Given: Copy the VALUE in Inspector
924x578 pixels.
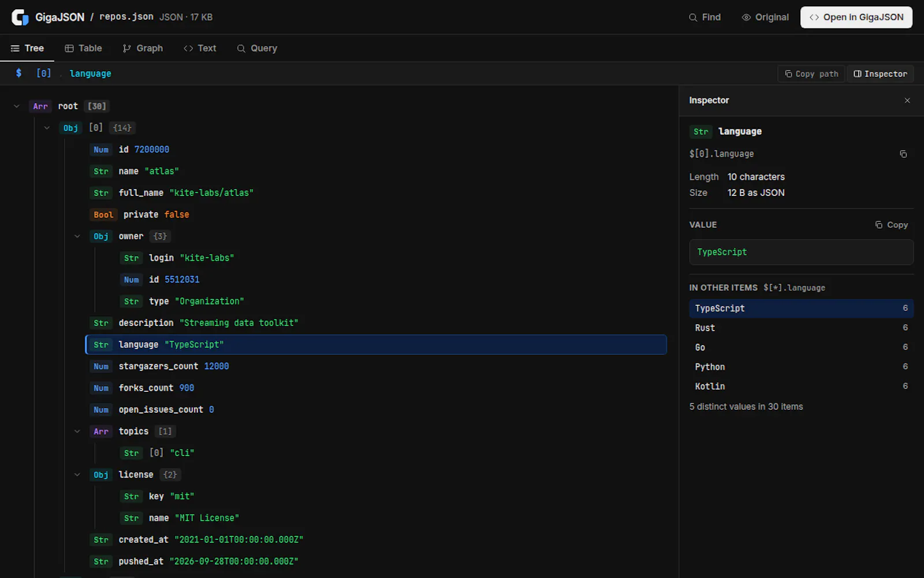Looking at the screenshot, I should (892, 225).
